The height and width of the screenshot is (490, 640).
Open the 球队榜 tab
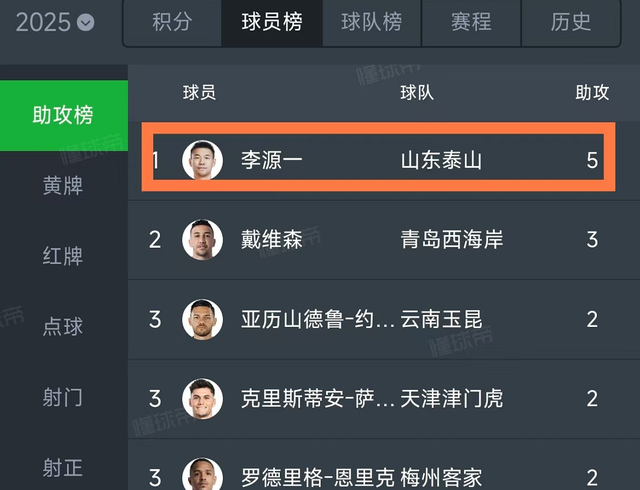[x=371, y=22]
